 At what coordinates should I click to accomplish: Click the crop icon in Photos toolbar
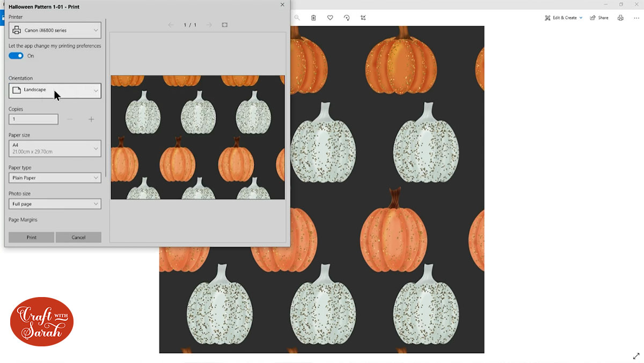363,18
